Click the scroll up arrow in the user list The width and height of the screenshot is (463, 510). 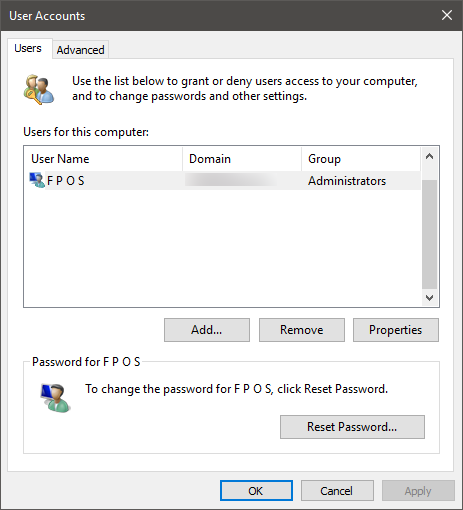(429, 156)
